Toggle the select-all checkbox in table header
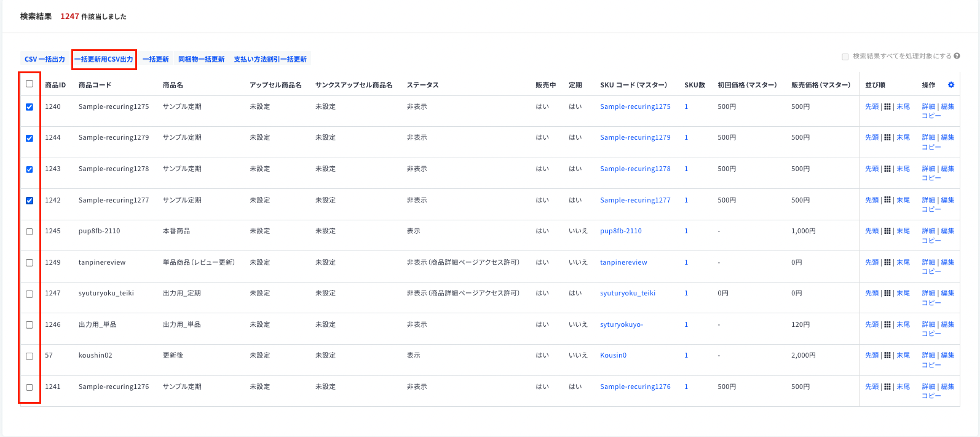This screenshot has width=980, height=437. [30, 84]
